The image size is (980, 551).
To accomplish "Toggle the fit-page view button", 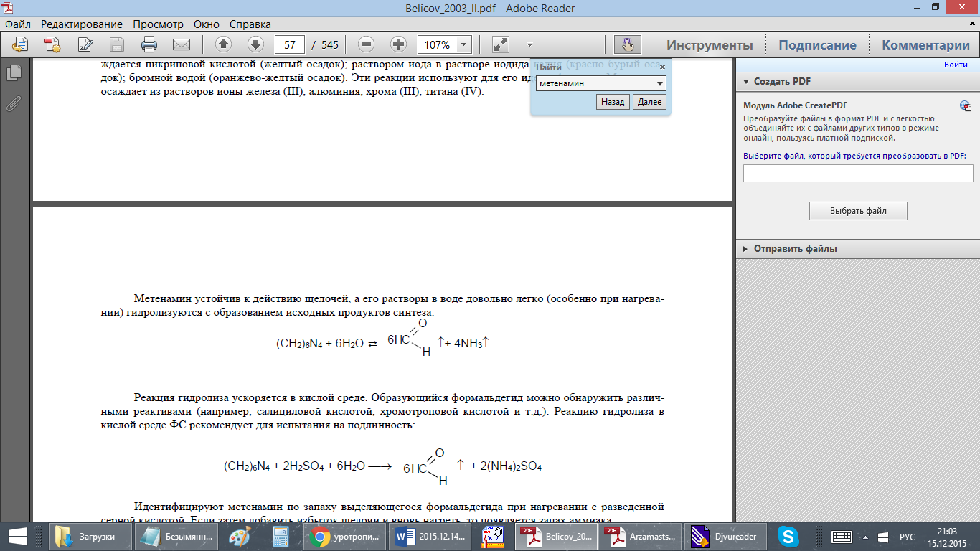I will (x=501, y=44).
